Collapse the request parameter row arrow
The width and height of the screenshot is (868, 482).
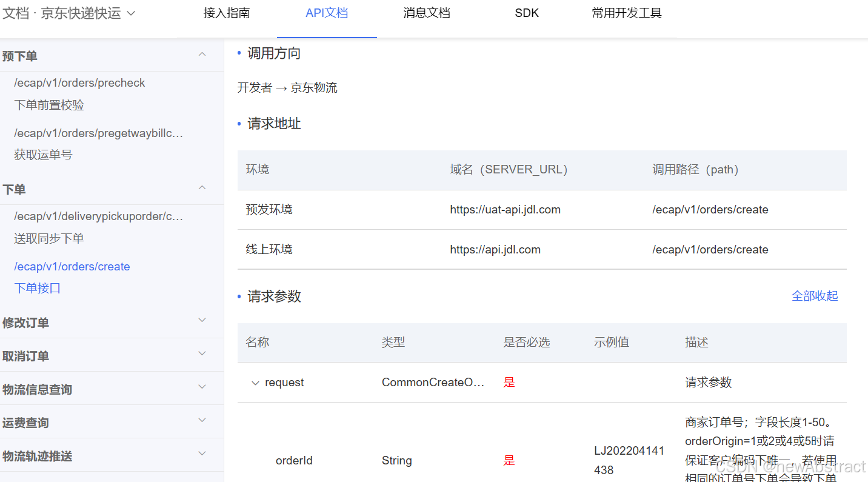pos(255,383)
